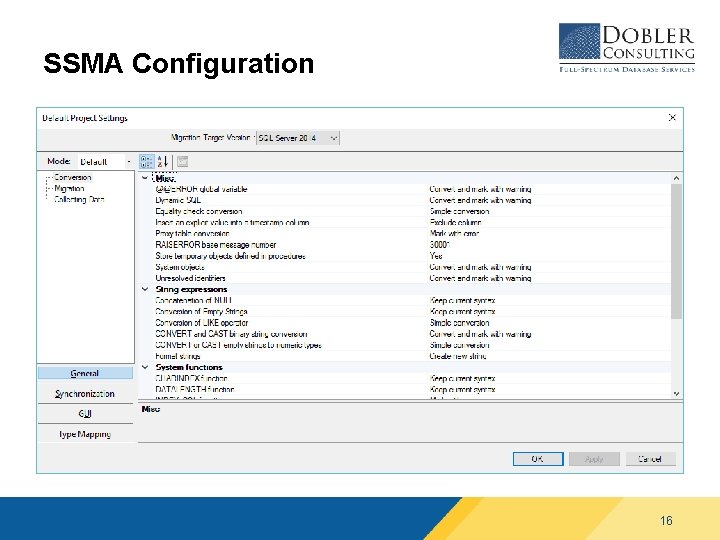Image resolution: width=720 pixels, height=540 pixels.
Task: Click the scrollbar up arrow
Action: click(x=676, y=178)
